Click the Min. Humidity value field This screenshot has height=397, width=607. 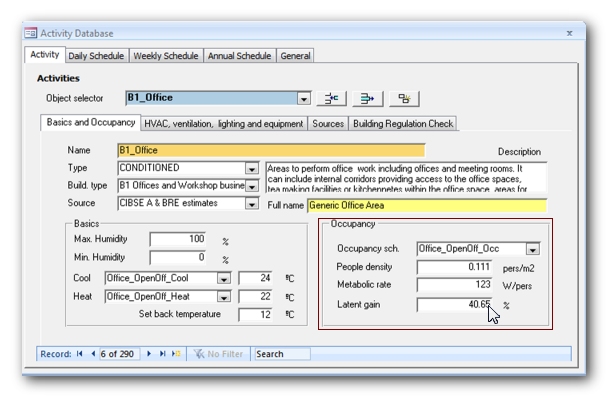tap(178, 257)
